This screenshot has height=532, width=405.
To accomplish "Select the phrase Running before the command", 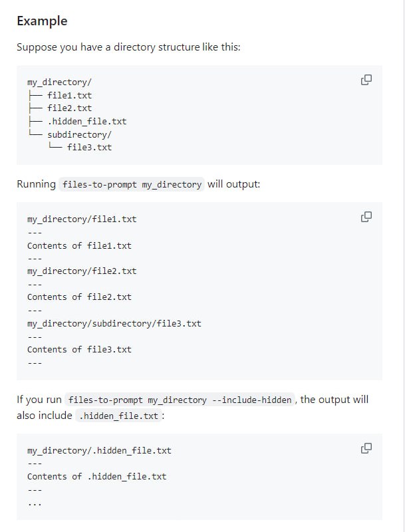I will (36, 184).
